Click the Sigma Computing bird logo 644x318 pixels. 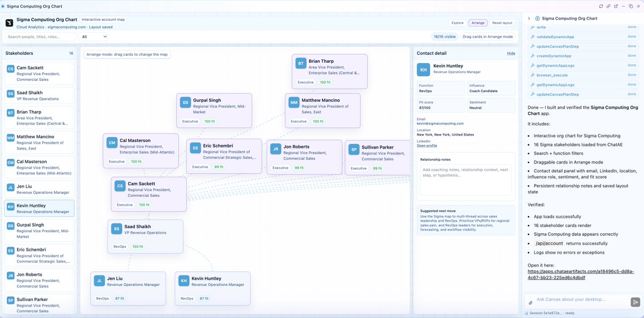[10, 23]
